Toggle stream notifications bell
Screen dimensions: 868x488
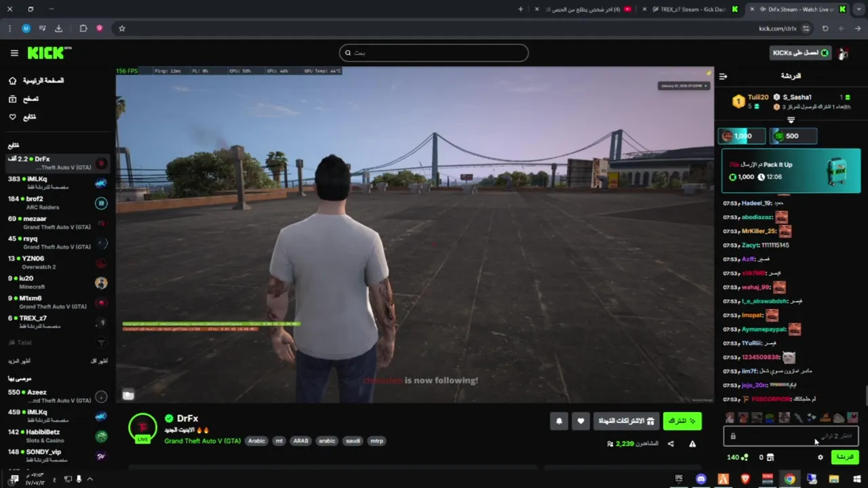click(x=559, y=421)
